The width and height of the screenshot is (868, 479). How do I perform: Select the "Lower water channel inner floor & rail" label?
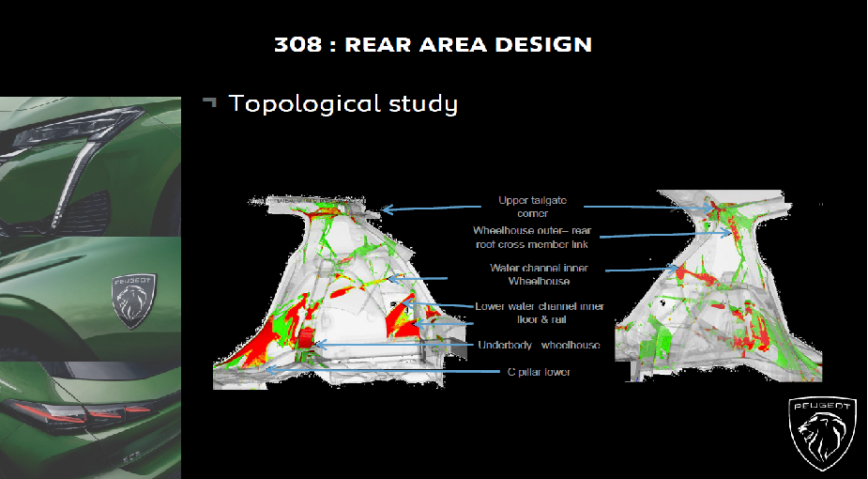540,313
